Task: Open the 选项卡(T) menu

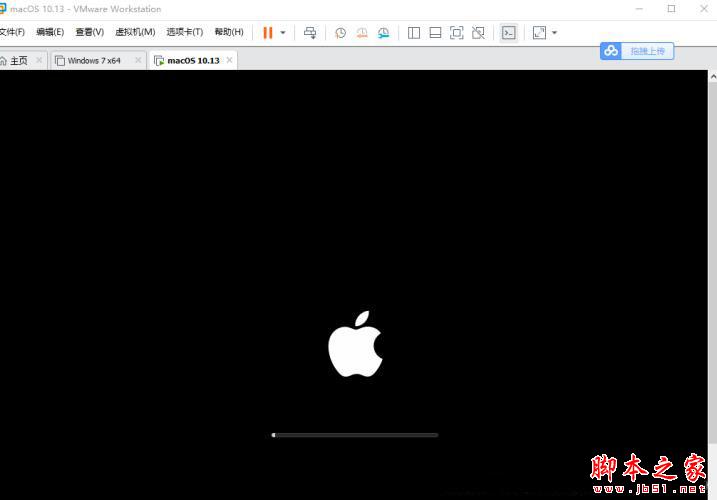Action: tap(185, 32)
